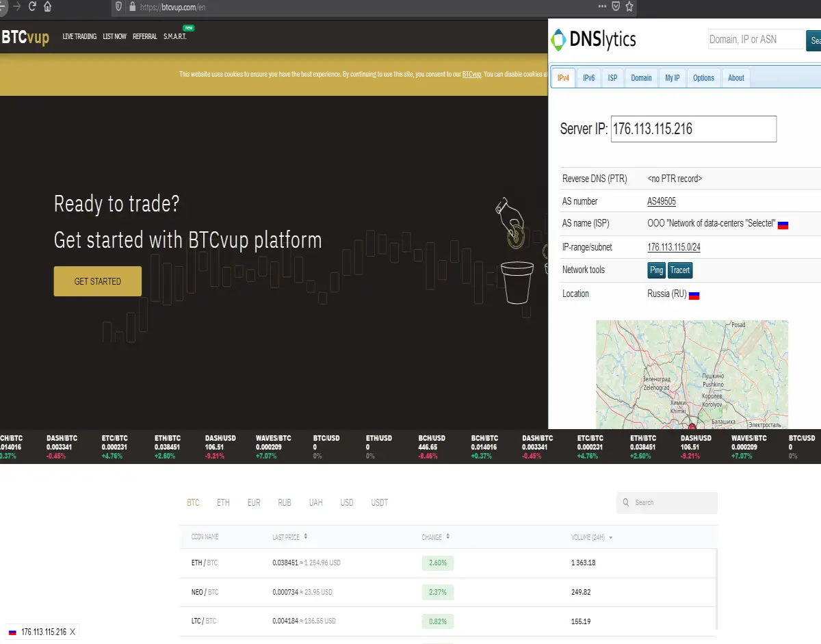Click the 2.60% change badge
821x644 pixels.
(x=438, y=563)
